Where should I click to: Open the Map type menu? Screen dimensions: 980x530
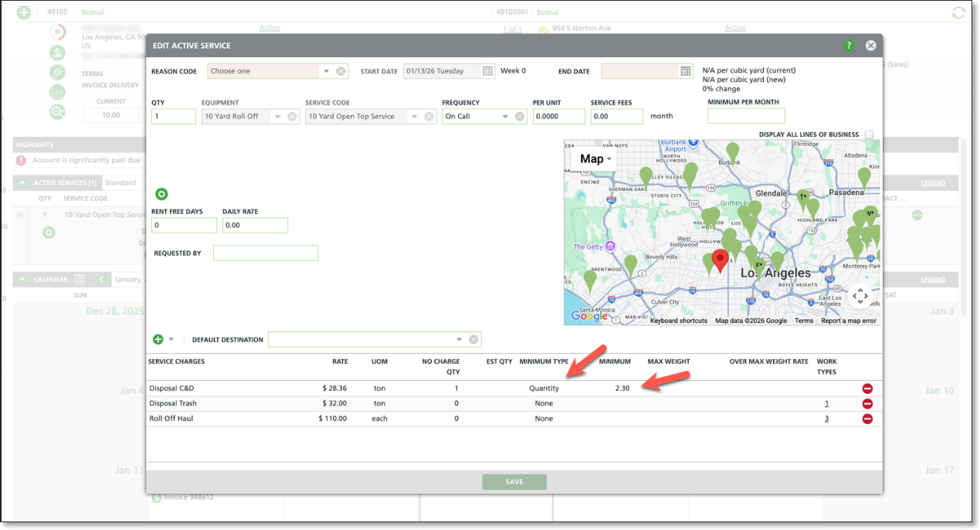click(x=595, y=159)
